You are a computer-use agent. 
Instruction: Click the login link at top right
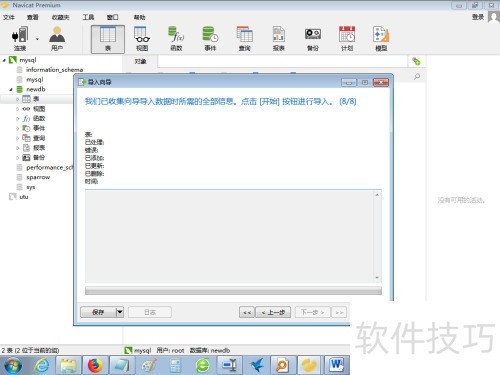point(478,17)
